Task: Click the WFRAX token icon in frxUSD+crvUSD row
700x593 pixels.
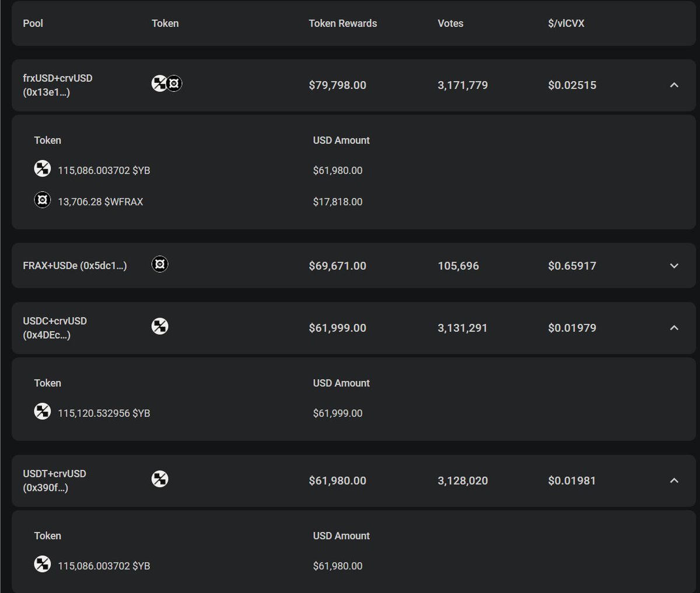Action: tap(173, 83)
